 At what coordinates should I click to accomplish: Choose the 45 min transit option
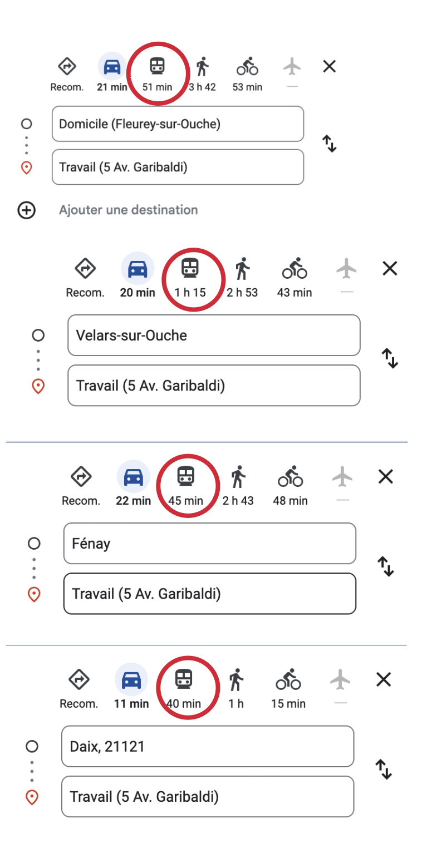click(x=185, y=477)
